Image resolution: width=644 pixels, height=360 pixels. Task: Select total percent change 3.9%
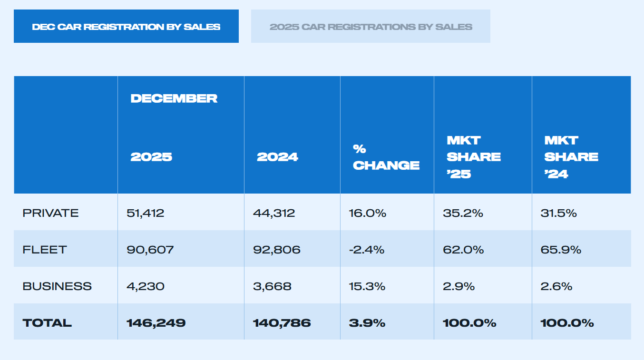pos(366,322)
